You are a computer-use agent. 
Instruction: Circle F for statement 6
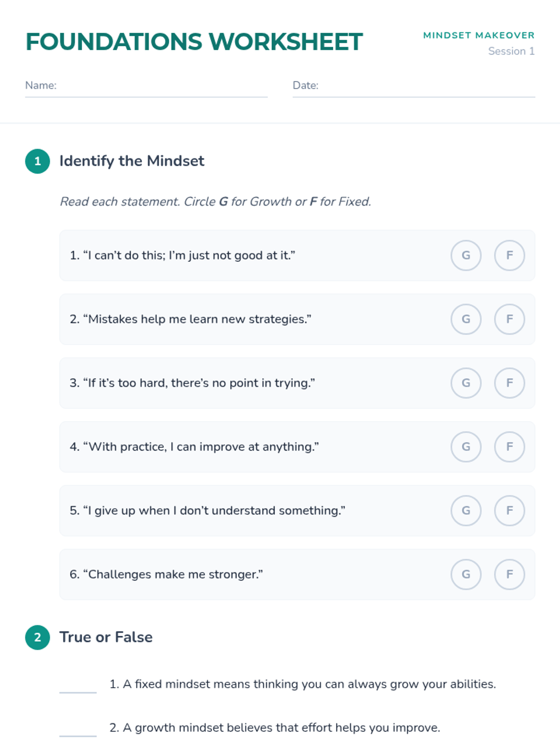point(510,574)
